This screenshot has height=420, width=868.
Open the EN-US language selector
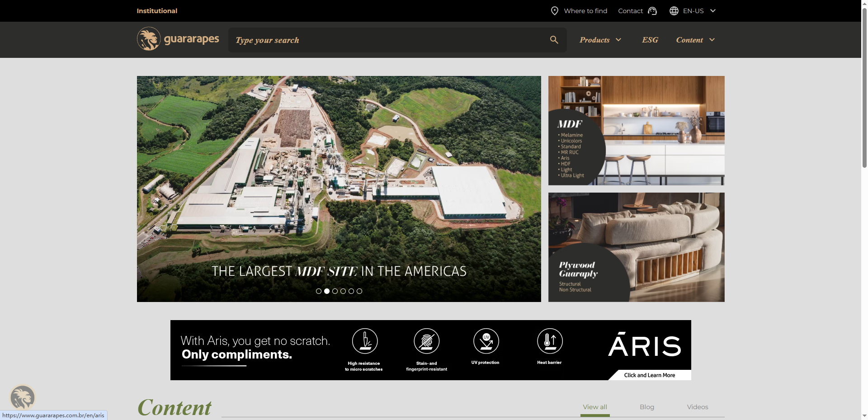tap(698, 11)
